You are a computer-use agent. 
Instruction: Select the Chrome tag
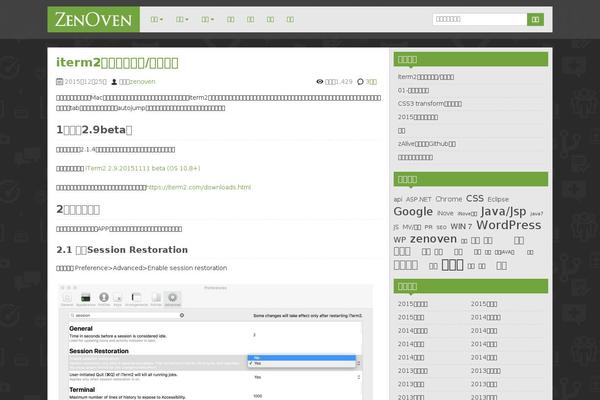click(x=449, y=199)
